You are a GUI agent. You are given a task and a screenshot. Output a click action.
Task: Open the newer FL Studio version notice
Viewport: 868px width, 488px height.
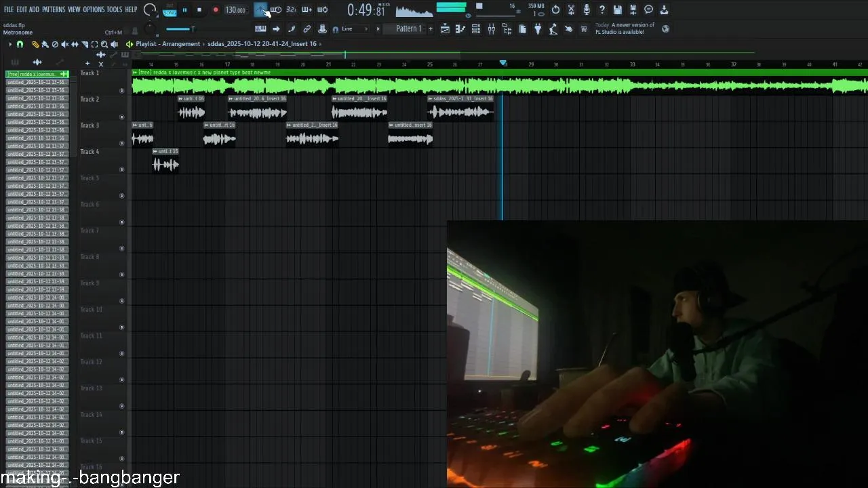[x=625, y=28]
